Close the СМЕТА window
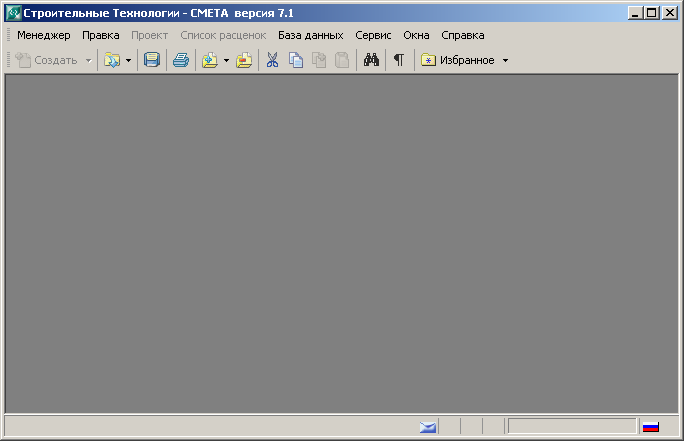The image size is (684, 441). pyautogui.click(x=670, y=13)
